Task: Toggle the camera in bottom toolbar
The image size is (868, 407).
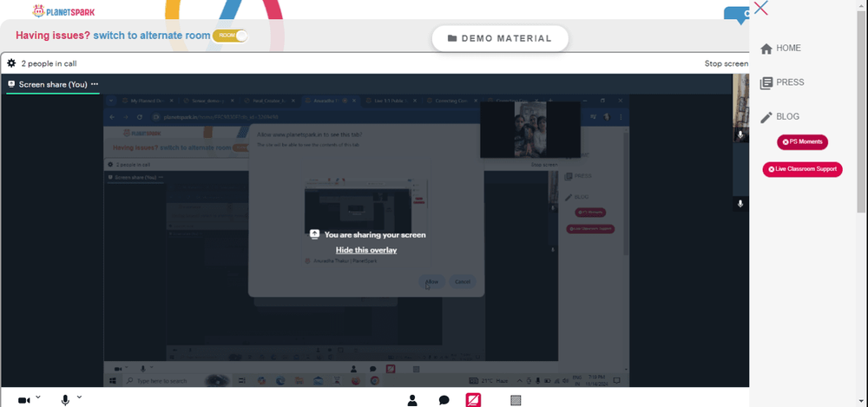Action: click(x=23, y=400)
